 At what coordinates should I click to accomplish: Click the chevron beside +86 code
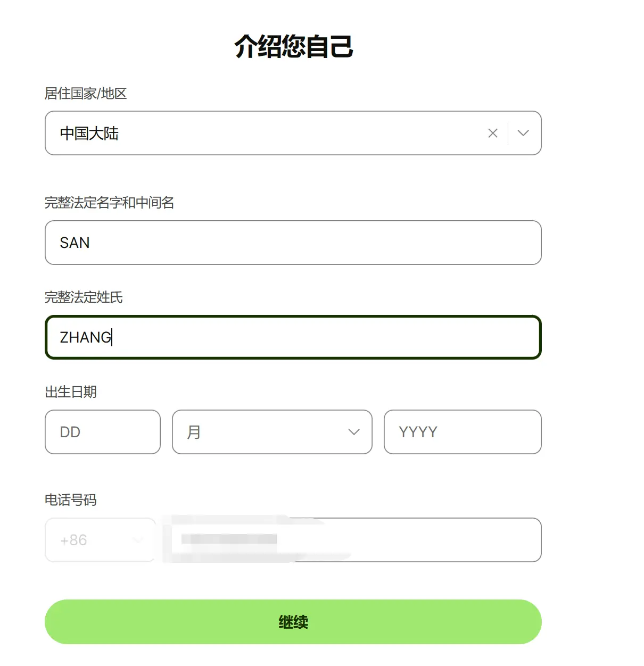coord(138,540)
